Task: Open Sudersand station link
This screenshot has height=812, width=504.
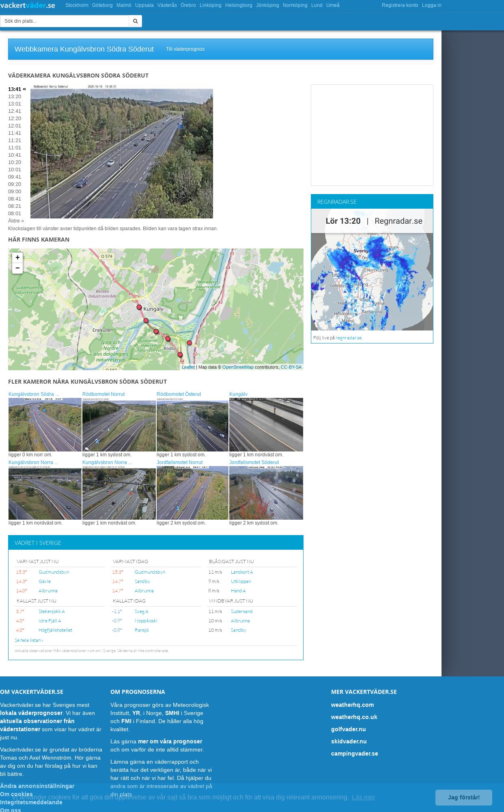Action: pos(241,611)
